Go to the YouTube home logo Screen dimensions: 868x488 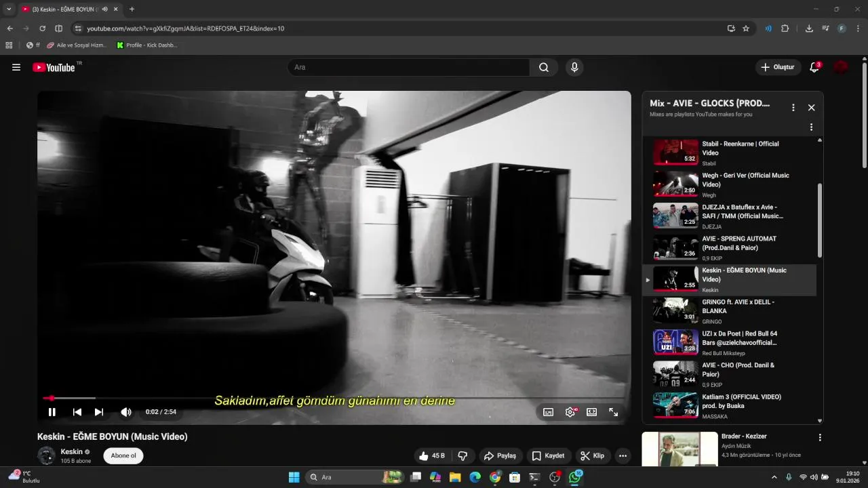click(54, 67)
